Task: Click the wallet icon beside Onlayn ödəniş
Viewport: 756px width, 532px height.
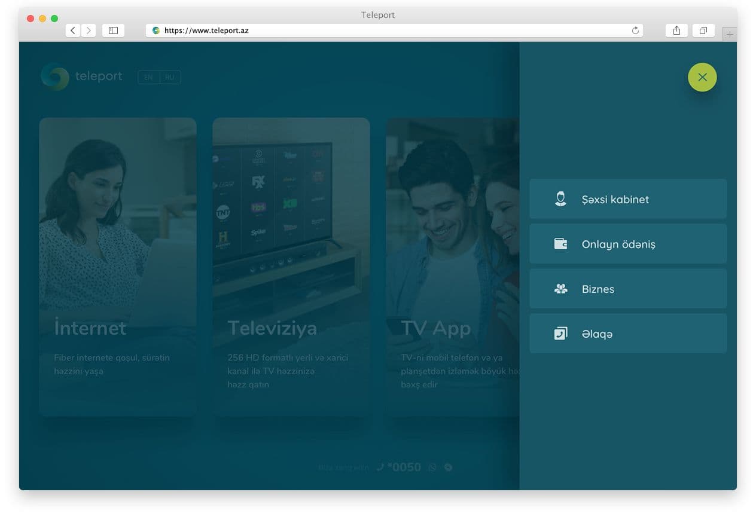Action: (560, 244)
